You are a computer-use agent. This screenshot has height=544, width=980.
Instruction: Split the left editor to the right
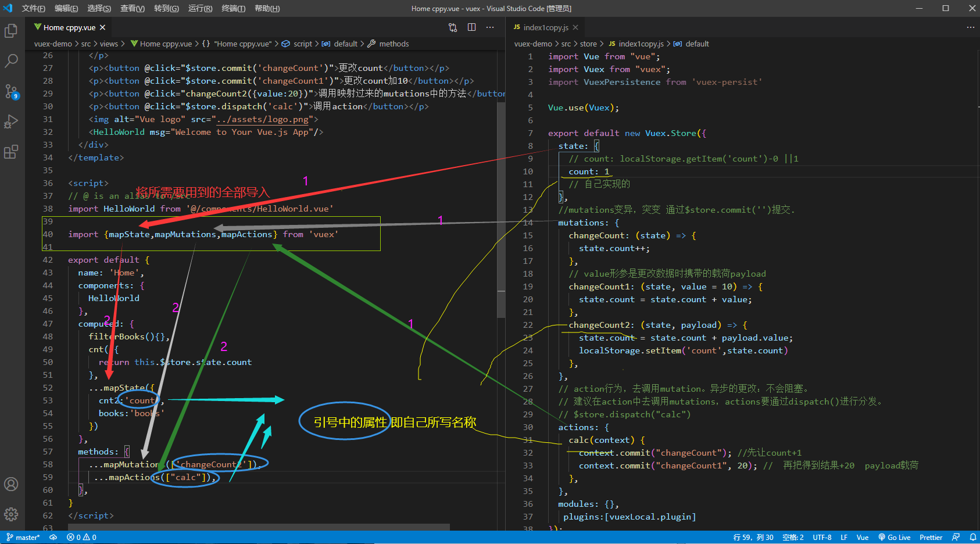(471, 27)
